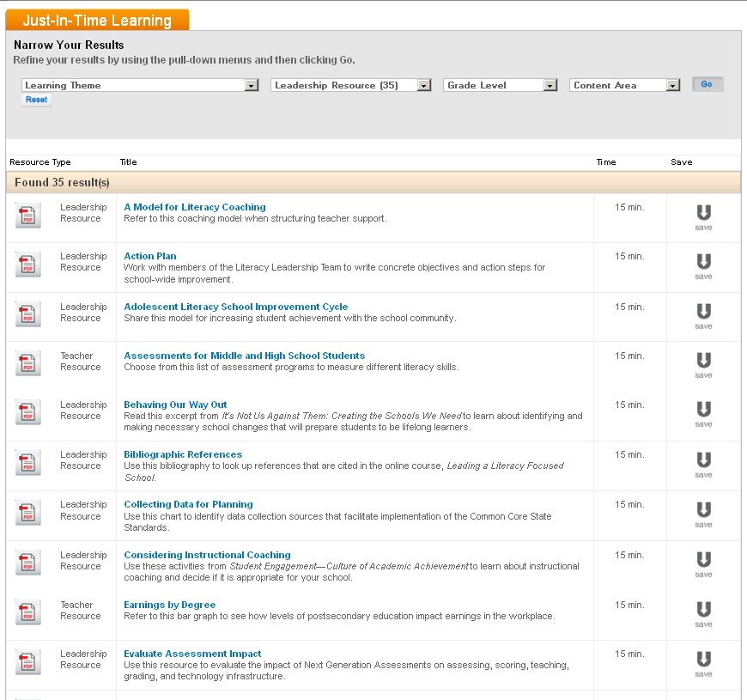Image resolution: width=747 pixels, height=700 pixels.
Task: Switch to the Just-In-Time Learning tab
Action: pyautogui.click(x=97, y=21)
